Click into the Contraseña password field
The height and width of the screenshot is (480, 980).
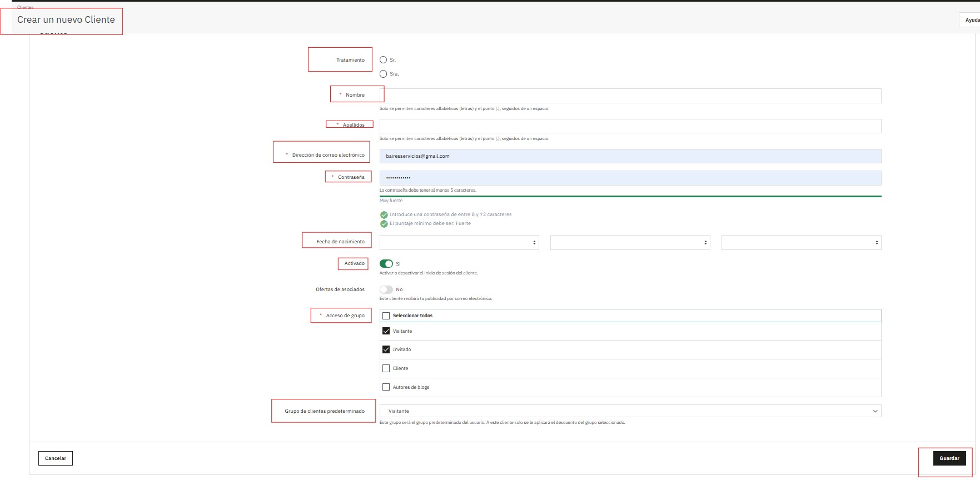[630, 178]
